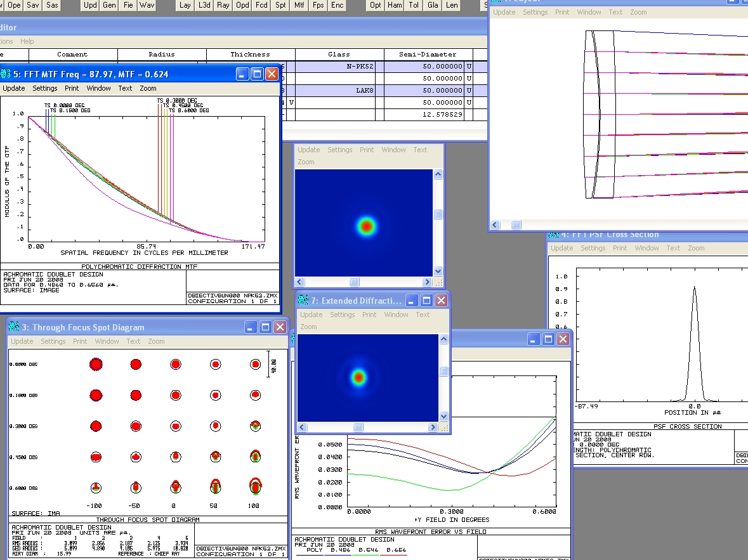This screenshot has width=748, height=560.
Task: Click Extended Diffraction window title icon
Action: [303, 300]
